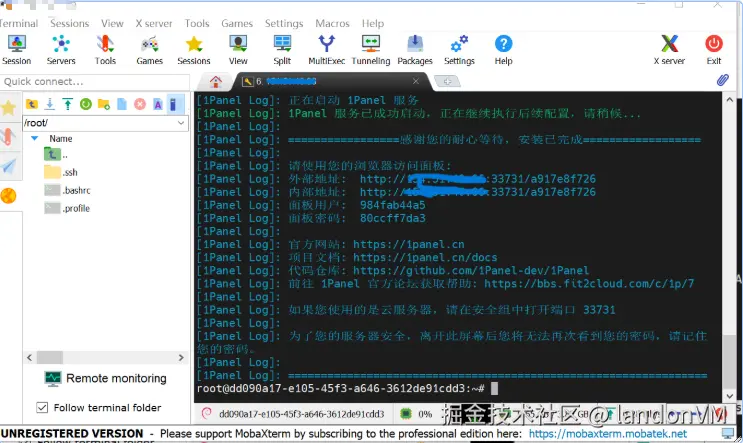This screenshot has width=743, height=443.
Task: Open the orange globe SFTP sidebar tab
Action: point(9,195)
